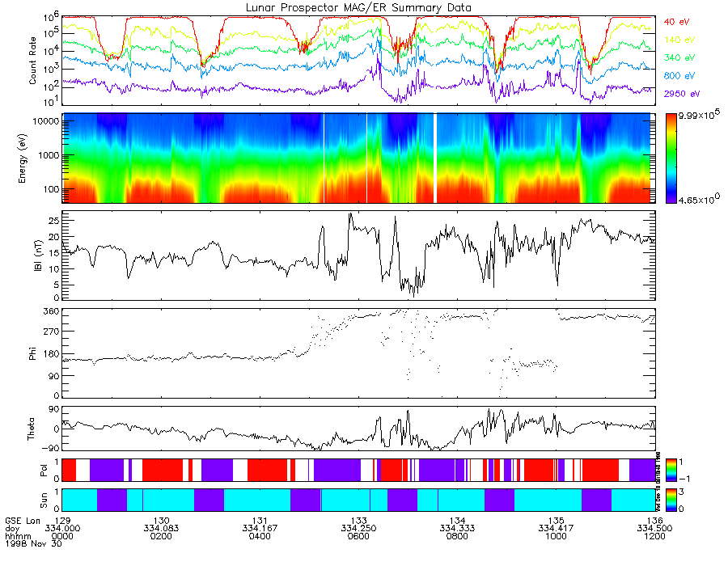Click the '1200' time tick label

click(x=654, y=536)
